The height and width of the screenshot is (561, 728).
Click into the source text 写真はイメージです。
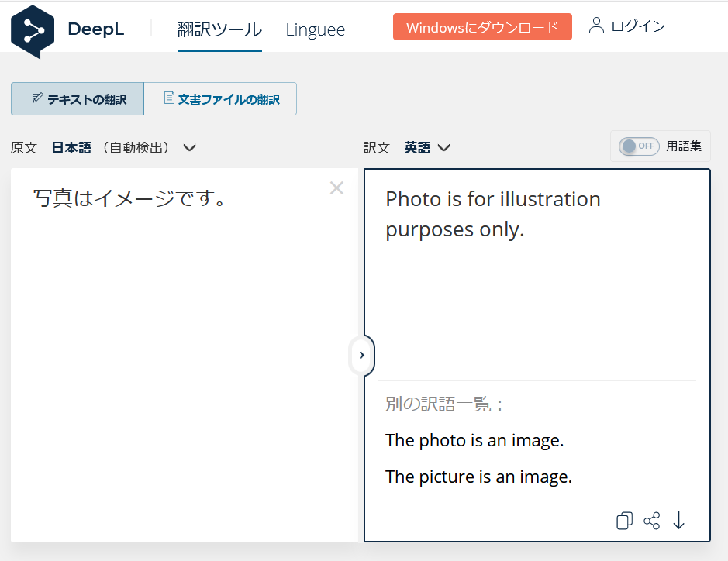click(129, 199)
